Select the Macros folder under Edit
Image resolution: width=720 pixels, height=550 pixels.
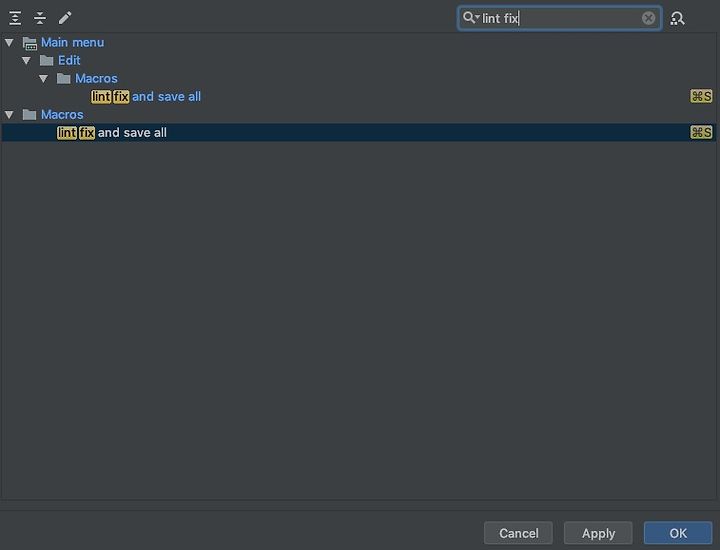point(96,78)
